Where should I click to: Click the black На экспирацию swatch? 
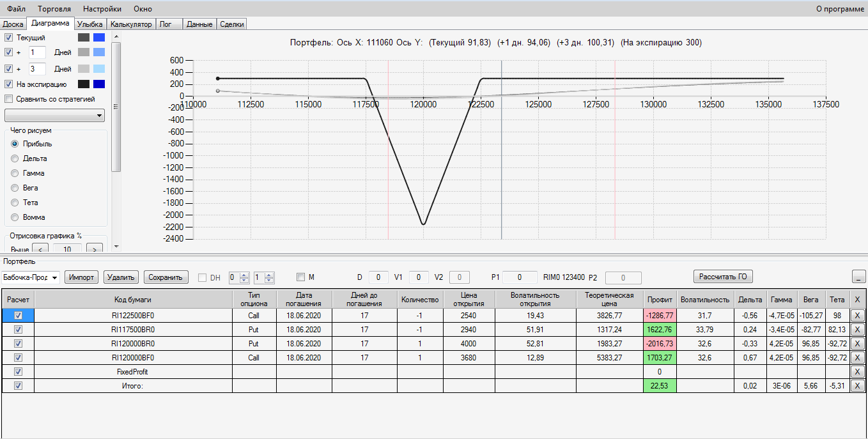point(84,84)
